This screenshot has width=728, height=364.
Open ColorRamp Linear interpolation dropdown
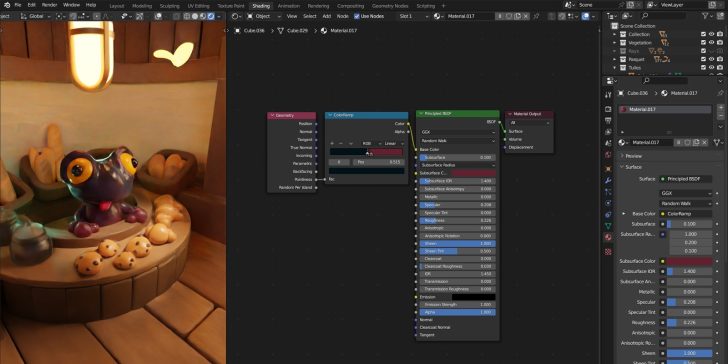[393, 143]
